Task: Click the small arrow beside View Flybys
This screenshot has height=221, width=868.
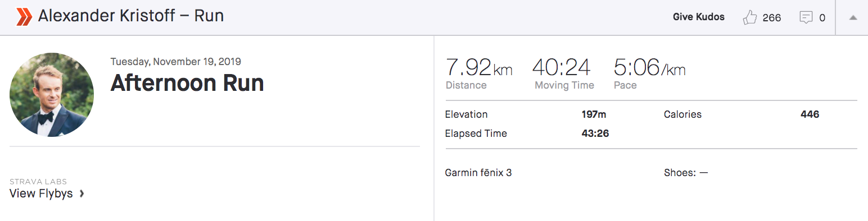Action: (x=82, y=194)
